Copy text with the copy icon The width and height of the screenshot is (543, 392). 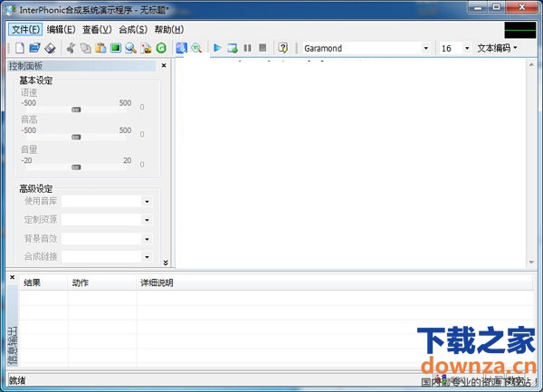[86, 48]
